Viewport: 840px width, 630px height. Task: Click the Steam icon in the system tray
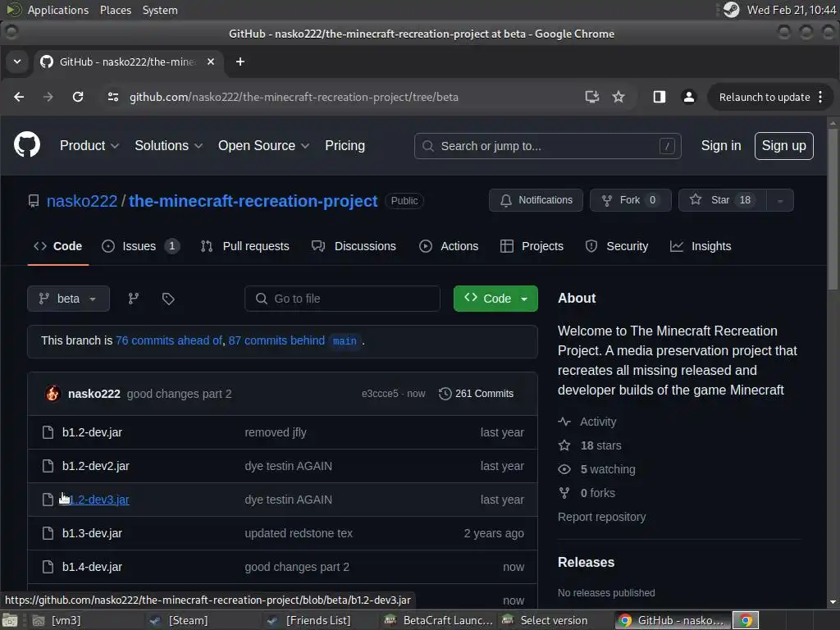coord(731,10)
